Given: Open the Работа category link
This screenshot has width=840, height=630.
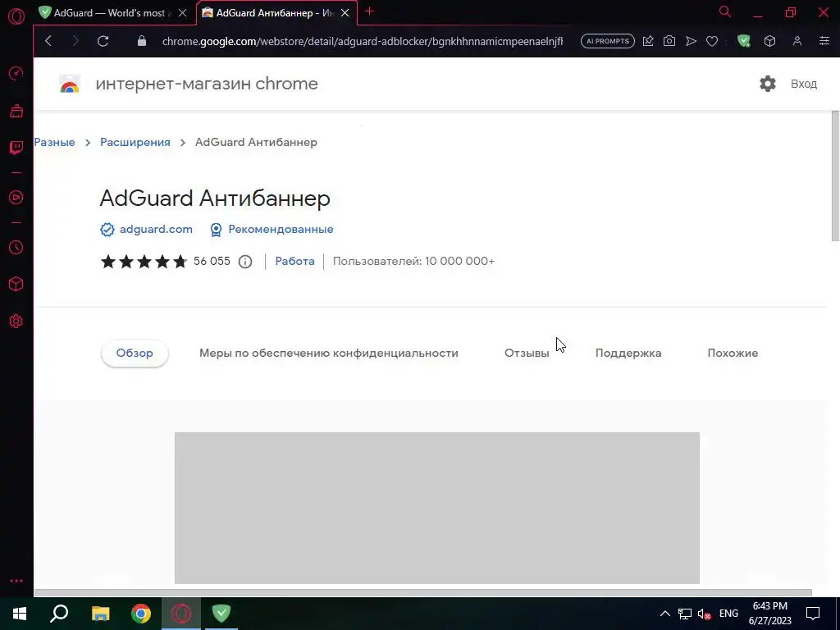Looking at the screenshot, I should point(294,261).
